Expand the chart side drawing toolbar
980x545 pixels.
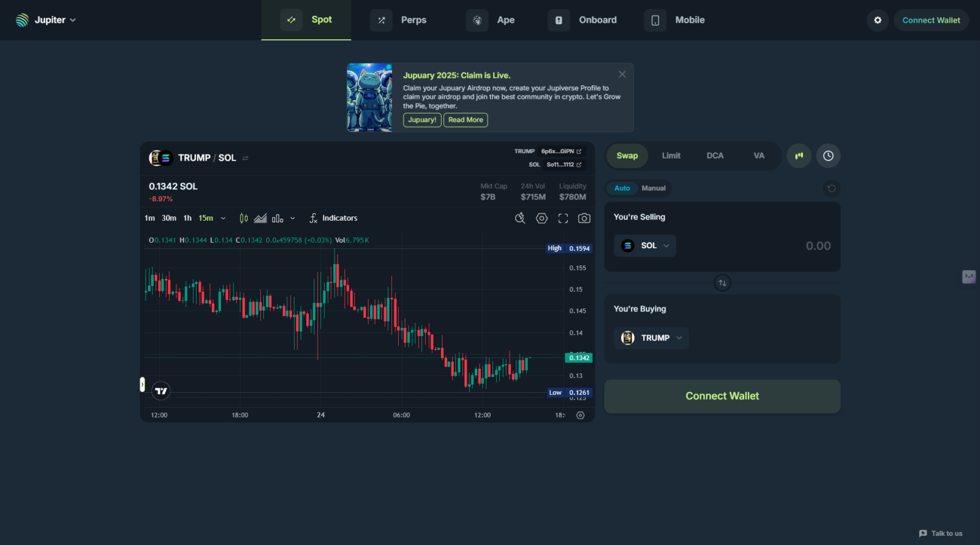(x=142, y=384)
